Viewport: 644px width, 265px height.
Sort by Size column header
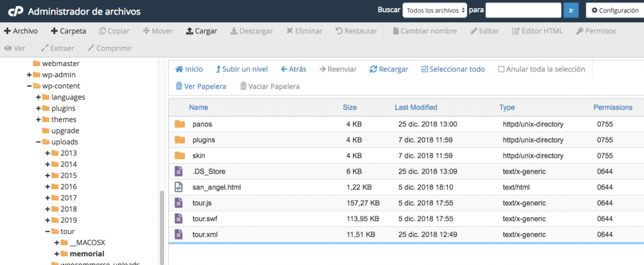click(350, 108)
